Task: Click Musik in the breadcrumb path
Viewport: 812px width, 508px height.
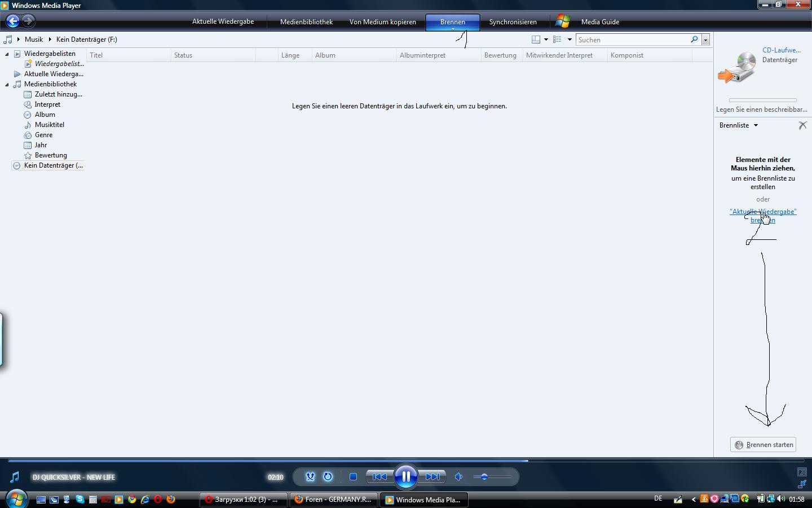Action: click(33, 40)
